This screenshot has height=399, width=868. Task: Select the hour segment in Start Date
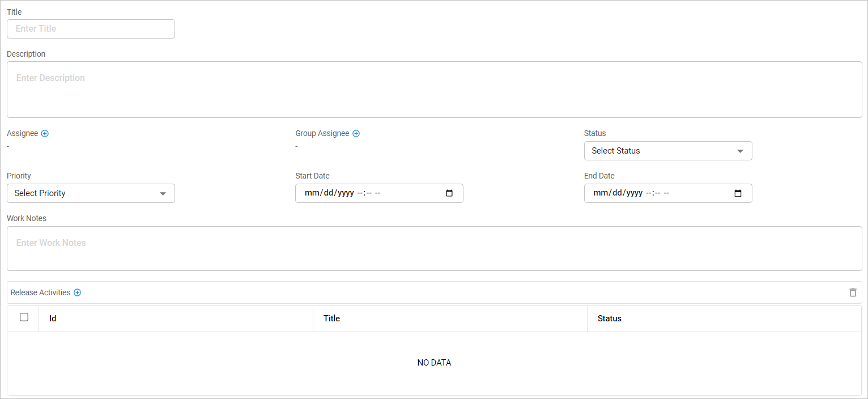tap(360, 193)
